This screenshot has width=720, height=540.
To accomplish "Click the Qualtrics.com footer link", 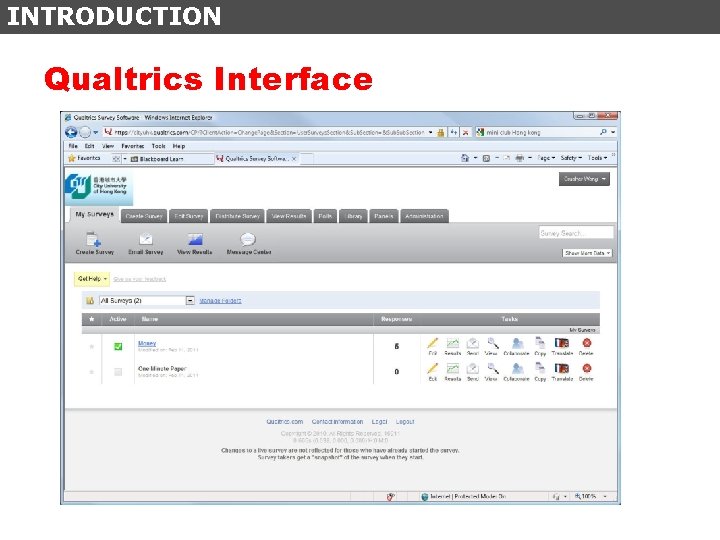I will click(285, 422).
